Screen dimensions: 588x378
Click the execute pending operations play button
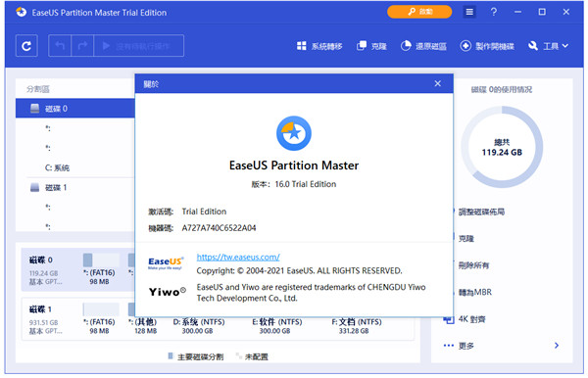click(138, 46)
